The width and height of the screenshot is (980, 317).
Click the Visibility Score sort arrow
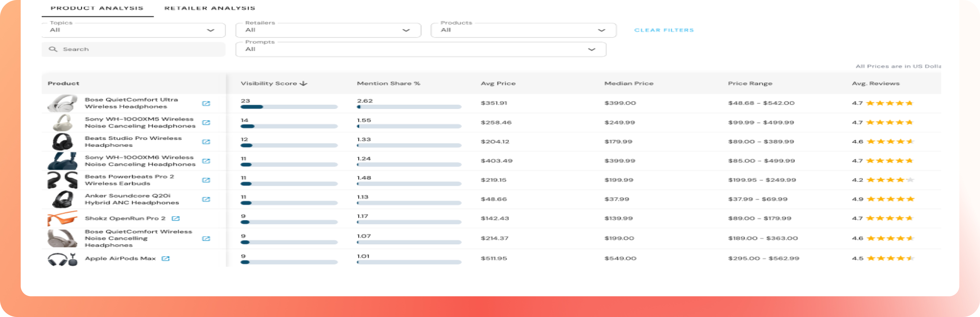pos(303,83)
